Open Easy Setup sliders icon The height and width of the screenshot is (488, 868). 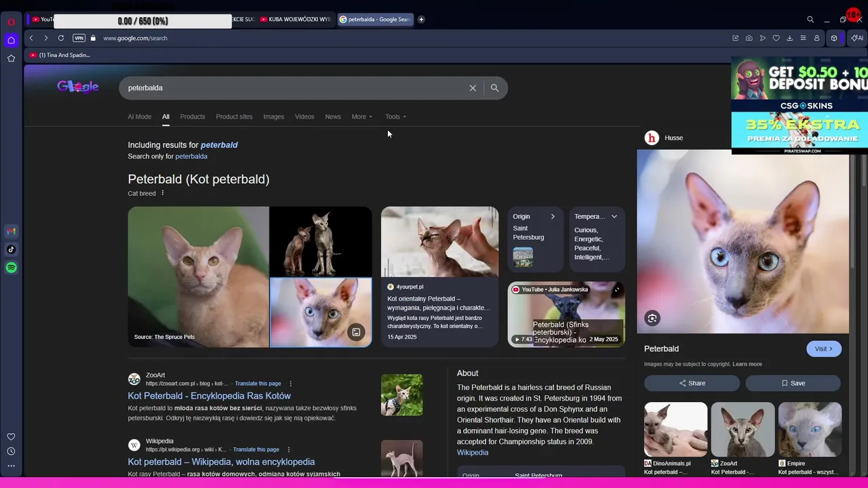click(803, 38)
